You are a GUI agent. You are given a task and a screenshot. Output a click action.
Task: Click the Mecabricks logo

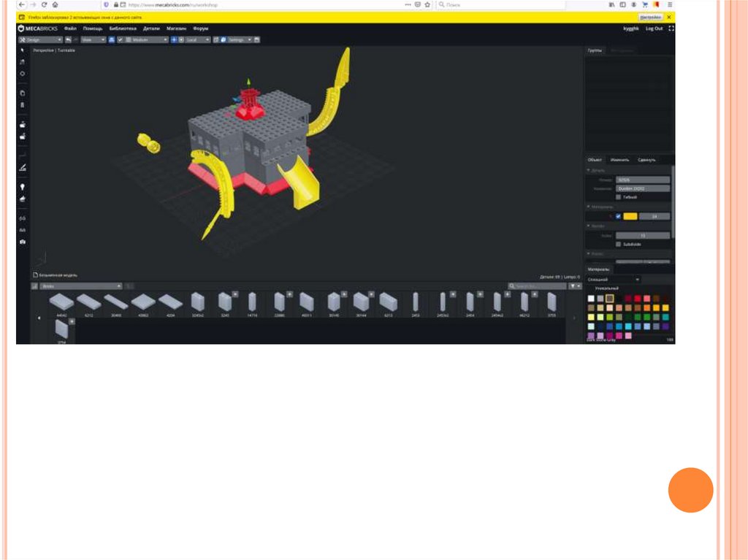pyautogui.click(x=38, y=28)
